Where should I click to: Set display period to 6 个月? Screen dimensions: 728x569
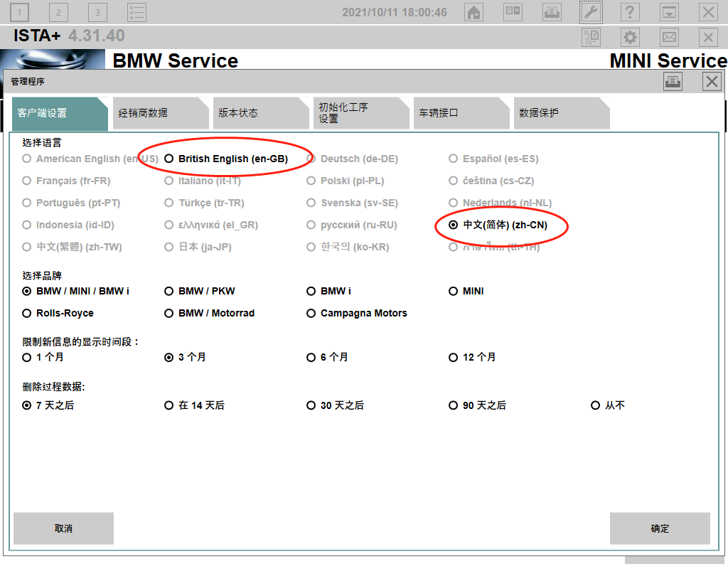(327, 357)
